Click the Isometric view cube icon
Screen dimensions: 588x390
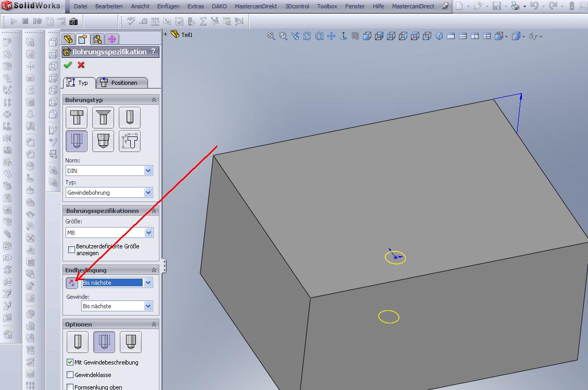tap(439, 36)
